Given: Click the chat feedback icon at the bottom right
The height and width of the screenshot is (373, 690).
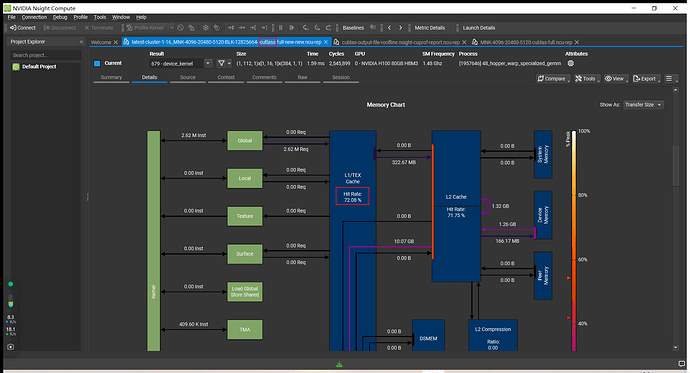Looking at the screenshot, I should coord(682,364).
